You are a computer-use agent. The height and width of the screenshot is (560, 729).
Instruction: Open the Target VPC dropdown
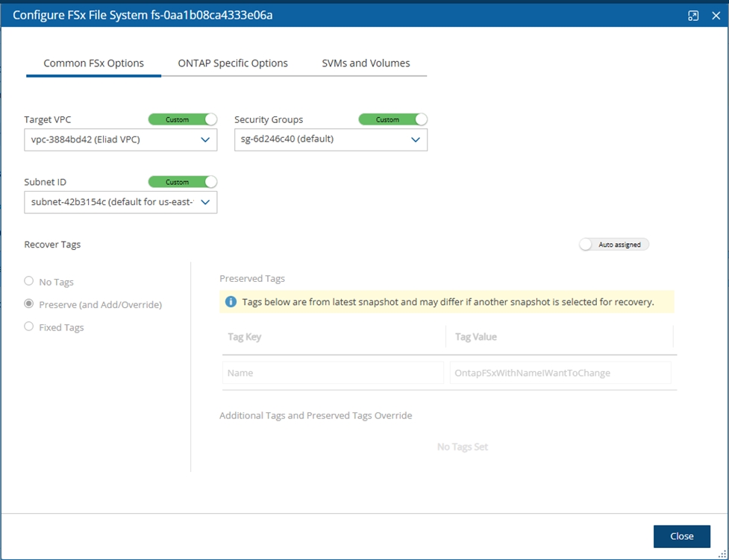point(121,139)
